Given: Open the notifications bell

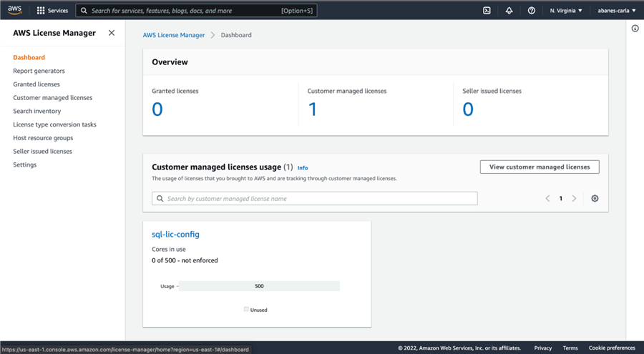Looking at the screenshot, I should (x=509, y=11).
